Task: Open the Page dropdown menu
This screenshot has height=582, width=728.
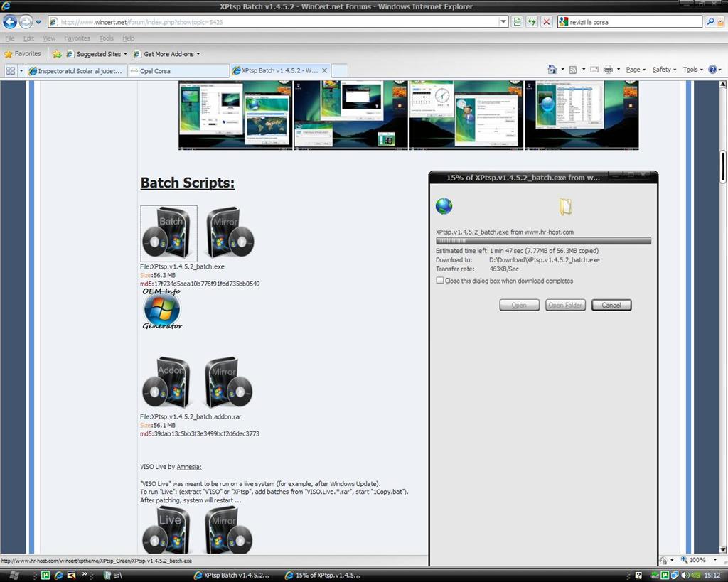Action: tap(635, 70)
